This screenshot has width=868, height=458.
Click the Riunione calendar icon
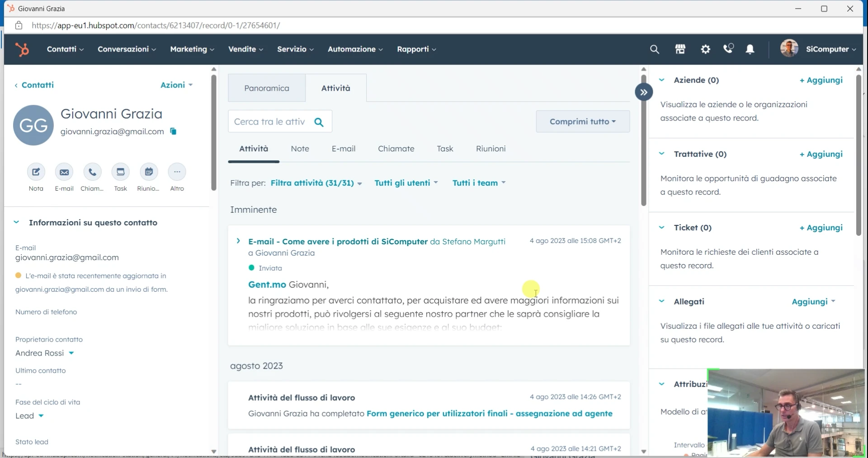[149, 172]
